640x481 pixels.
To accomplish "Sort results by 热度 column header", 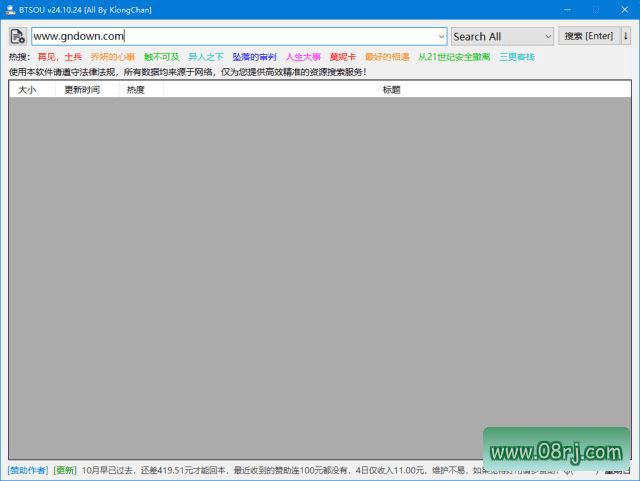I will click(141, 89).
